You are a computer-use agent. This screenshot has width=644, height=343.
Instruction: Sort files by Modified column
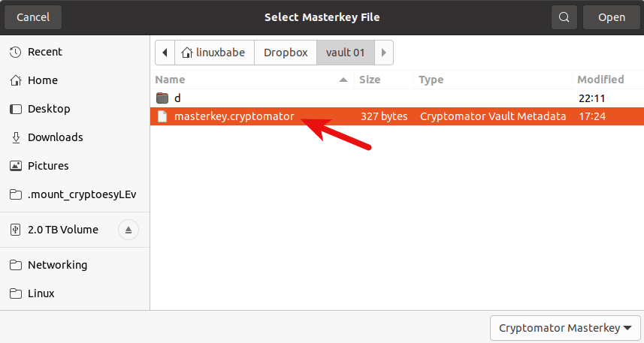click(600, 80)
